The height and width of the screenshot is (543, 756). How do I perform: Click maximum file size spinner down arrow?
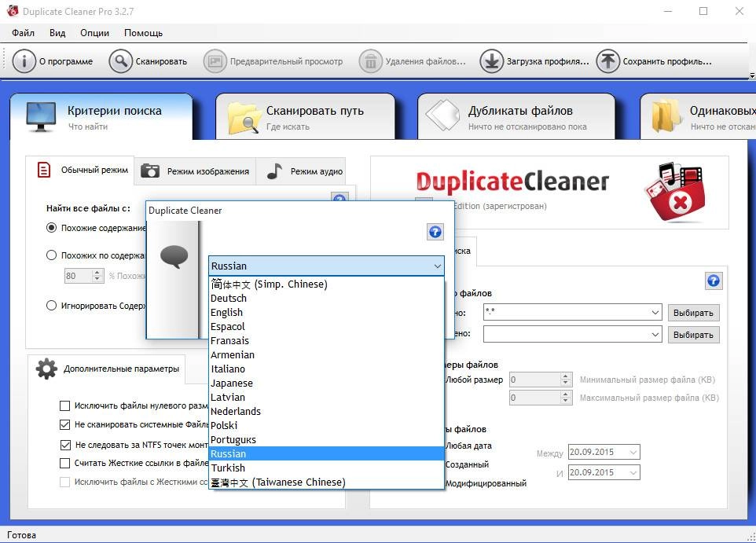[566, 401]
